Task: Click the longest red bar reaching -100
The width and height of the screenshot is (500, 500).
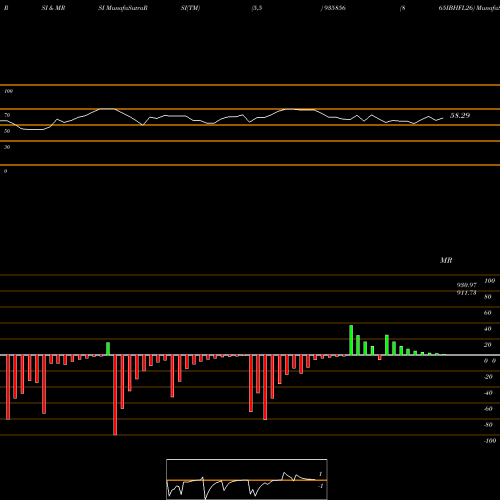Action: tap(115, 395)
